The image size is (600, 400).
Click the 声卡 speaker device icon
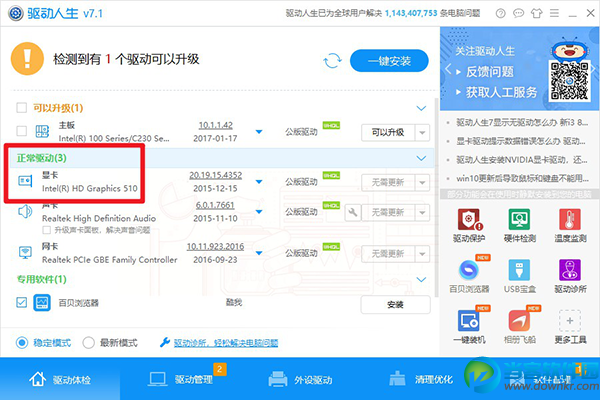25,211
